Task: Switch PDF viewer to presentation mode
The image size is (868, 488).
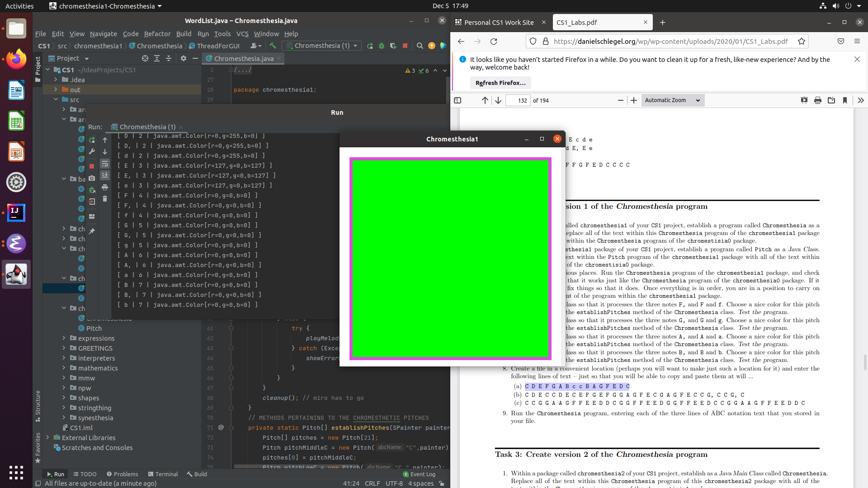Action: tap(804, 100)
